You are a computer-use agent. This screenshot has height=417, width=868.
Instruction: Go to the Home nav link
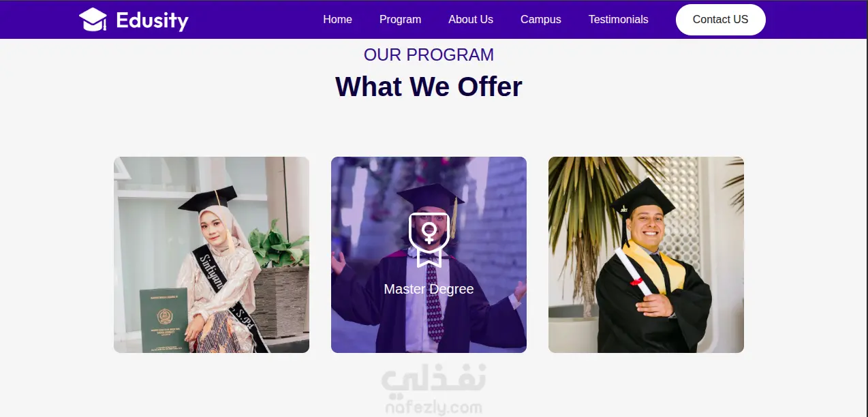point(337,20)
